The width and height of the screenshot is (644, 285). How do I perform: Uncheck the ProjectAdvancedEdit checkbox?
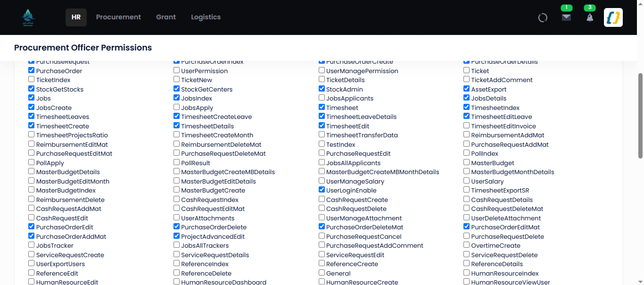pos(177,236)
